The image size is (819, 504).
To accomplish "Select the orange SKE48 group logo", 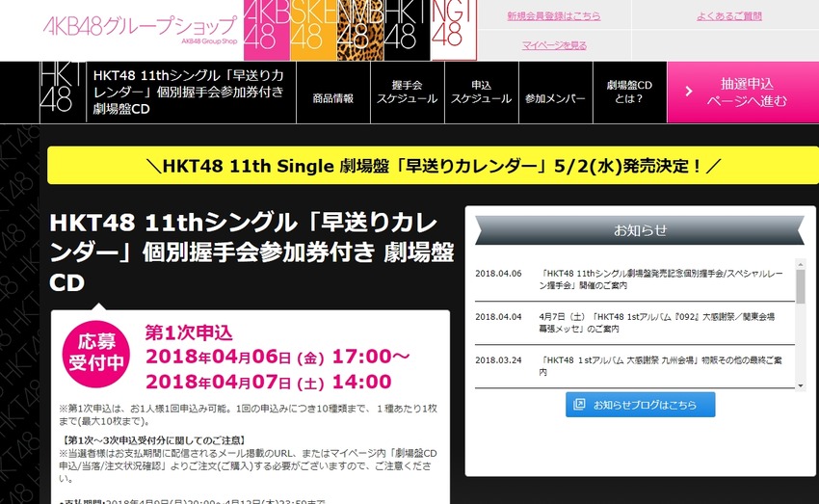I will [x=313, y=30].
